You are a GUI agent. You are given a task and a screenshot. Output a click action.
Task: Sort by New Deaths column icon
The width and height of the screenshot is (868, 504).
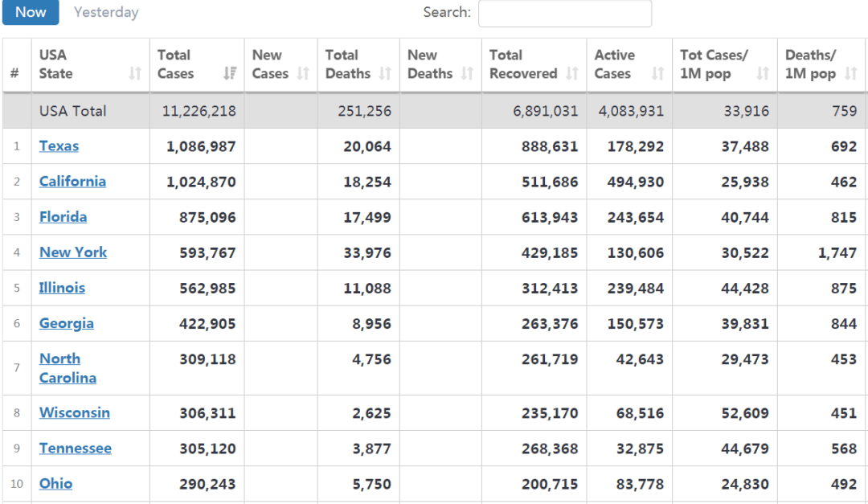click(x=467, y=73)
